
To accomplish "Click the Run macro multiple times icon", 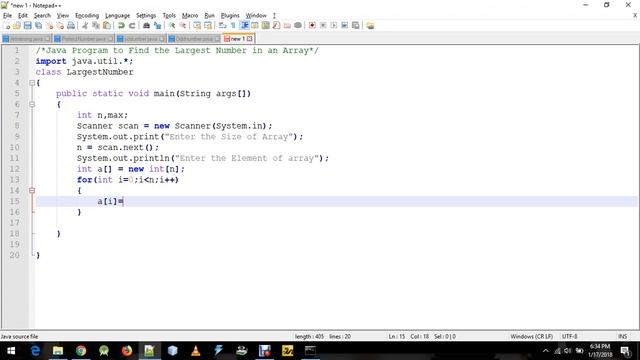I will [x=344, y=26].
